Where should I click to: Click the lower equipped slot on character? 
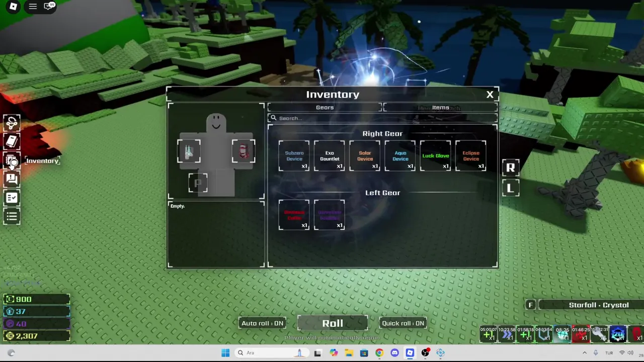click(198, 183)
